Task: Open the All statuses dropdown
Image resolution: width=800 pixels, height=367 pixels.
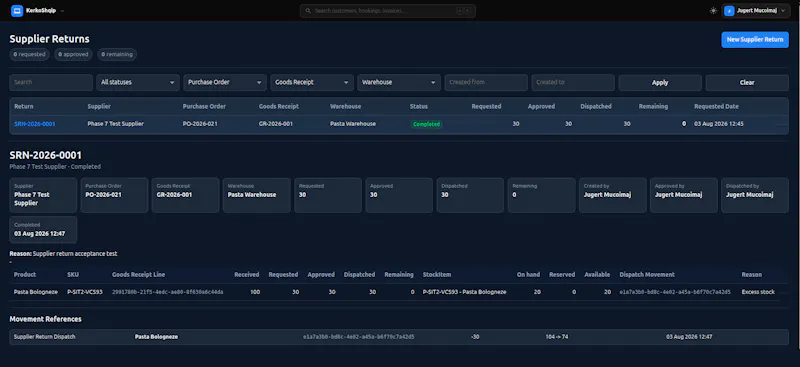Action: 138,82
